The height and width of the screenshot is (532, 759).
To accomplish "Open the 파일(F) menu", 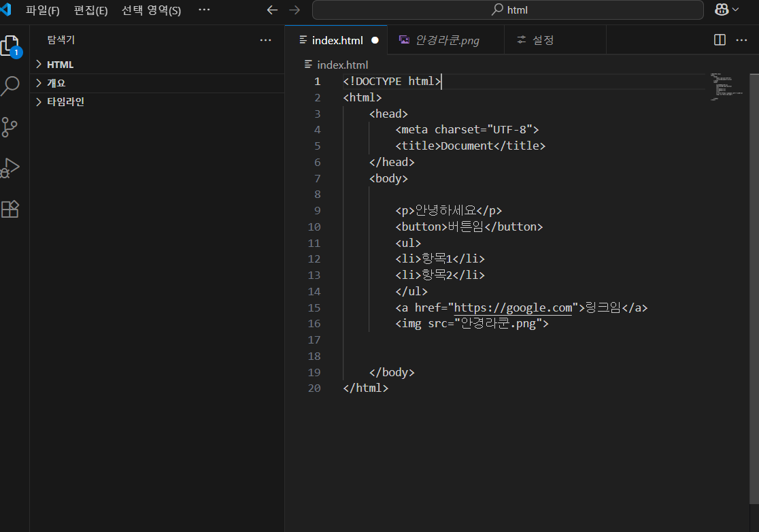I will point(43,10).
